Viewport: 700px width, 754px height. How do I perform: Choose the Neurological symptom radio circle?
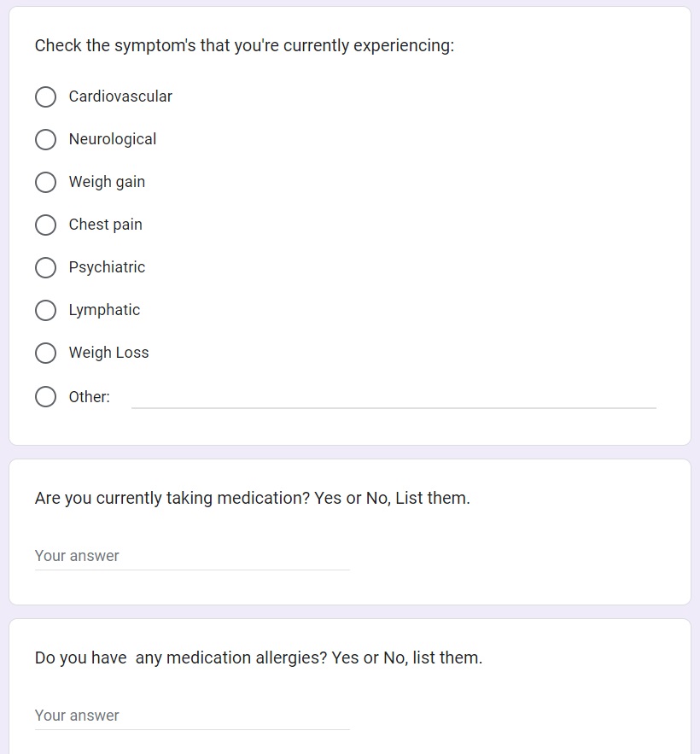click(x=46, y=140)
